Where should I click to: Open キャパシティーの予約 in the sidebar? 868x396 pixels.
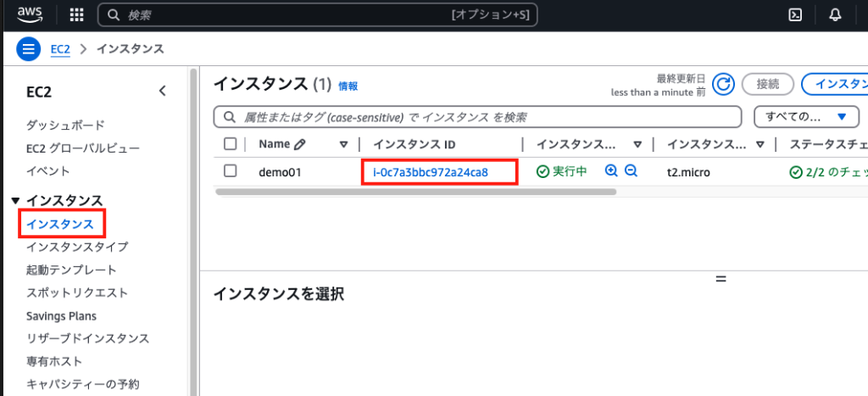(x=82, y=384)
